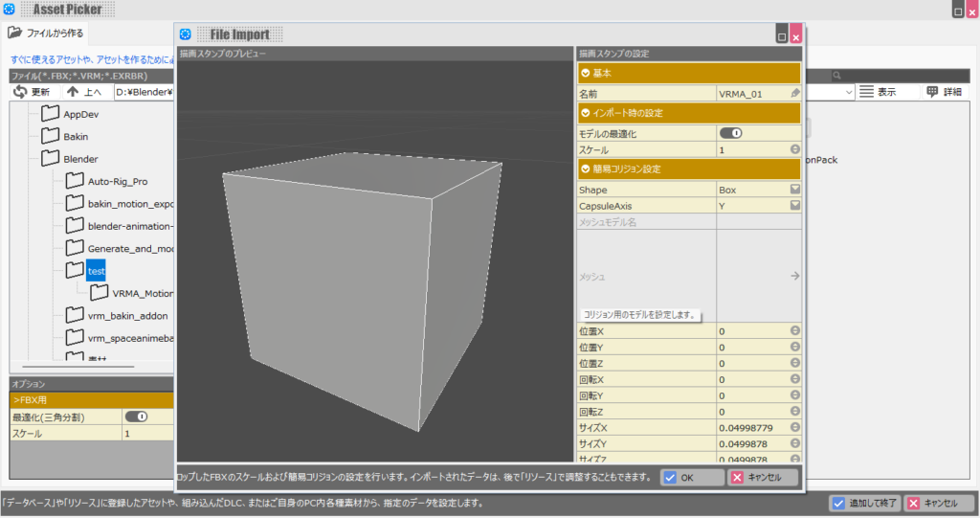
Task: Click the サイズX value field
Action: pos(751,427)
